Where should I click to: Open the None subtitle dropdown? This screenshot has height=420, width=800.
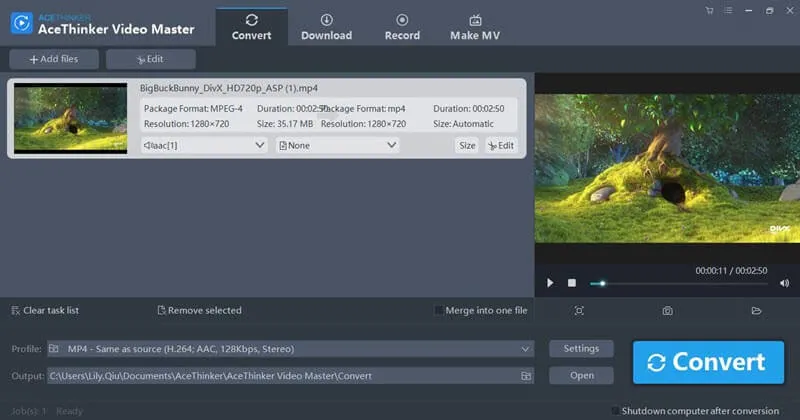coord(337,145)
